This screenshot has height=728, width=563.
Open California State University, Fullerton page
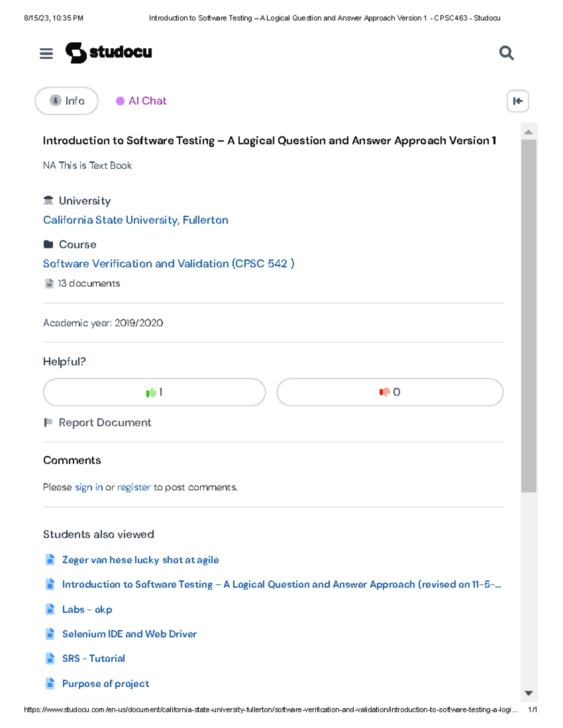click(x=136, y=220)
